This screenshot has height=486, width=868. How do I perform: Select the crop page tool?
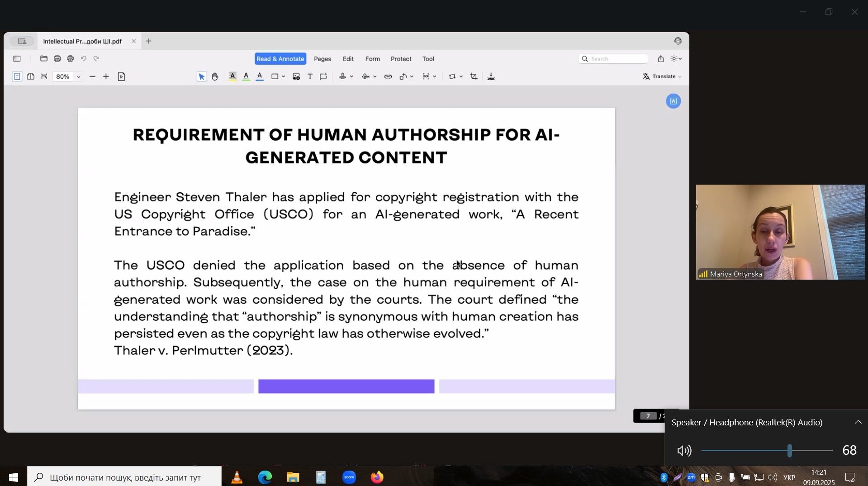474,76
